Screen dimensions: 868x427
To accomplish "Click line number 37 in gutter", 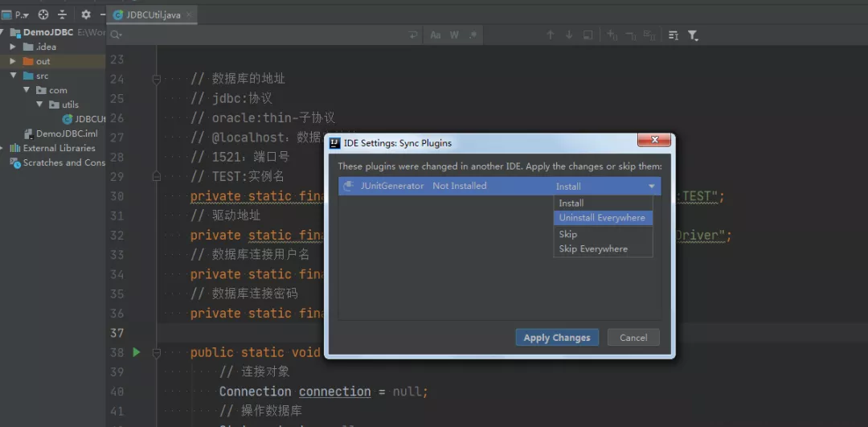I will point(117,333).
